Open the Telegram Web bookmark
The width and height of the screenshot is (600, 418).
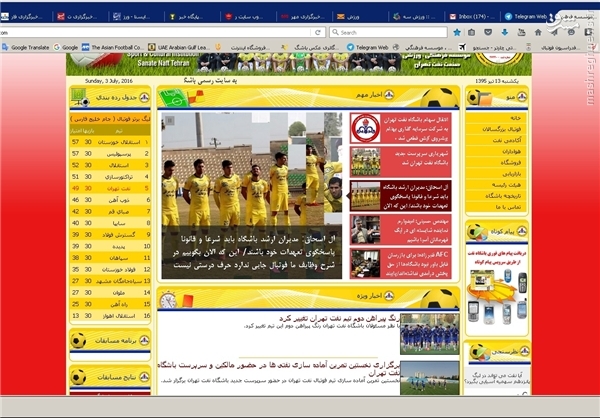click(367, 47)
